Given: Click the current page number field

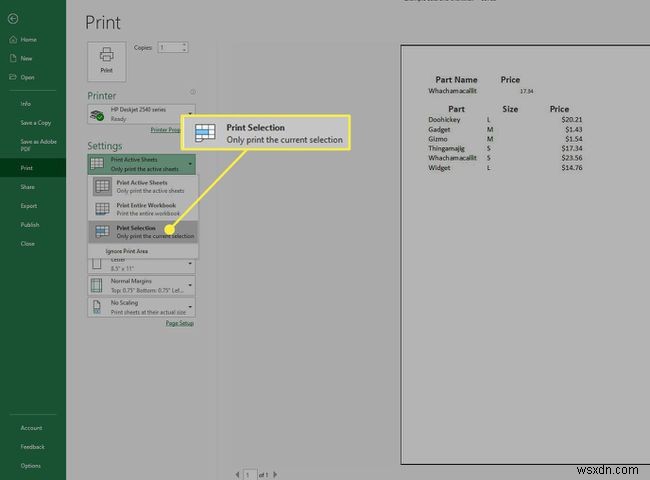Looking at the screenshot, I should tap(250, 475).
